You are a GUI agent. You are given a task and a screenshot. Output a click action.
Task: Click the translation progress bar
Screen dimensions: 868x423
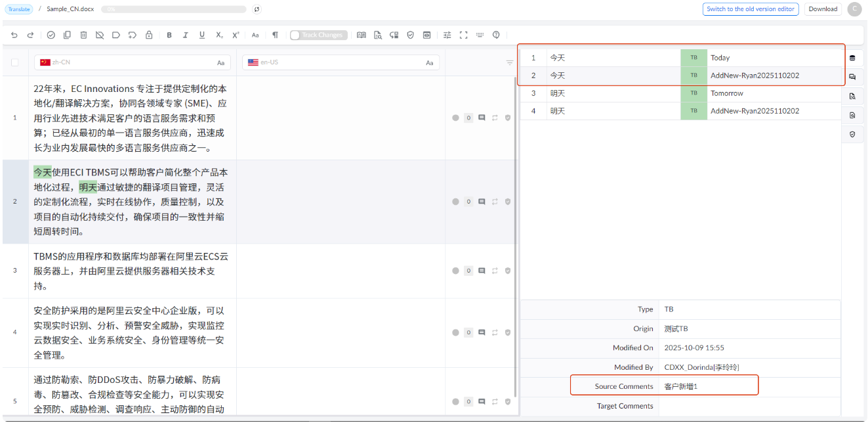click(173, 9)
